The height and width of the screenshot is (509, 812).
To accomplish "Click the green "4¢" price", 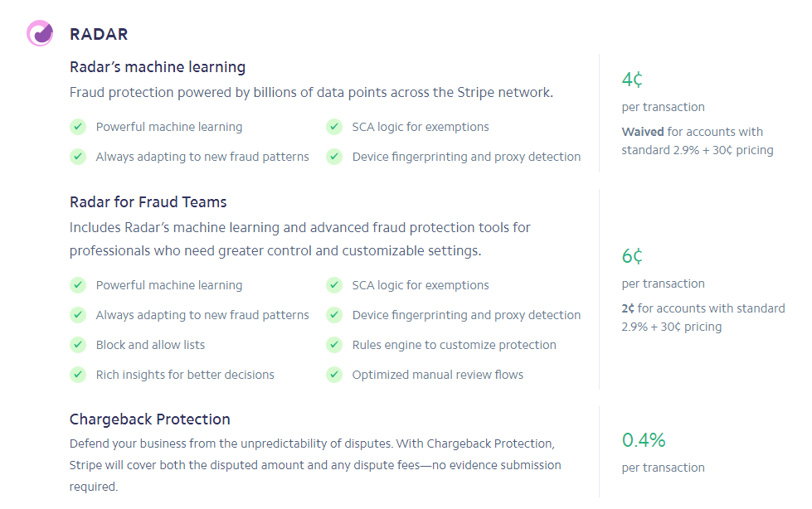I will (632, 80).
